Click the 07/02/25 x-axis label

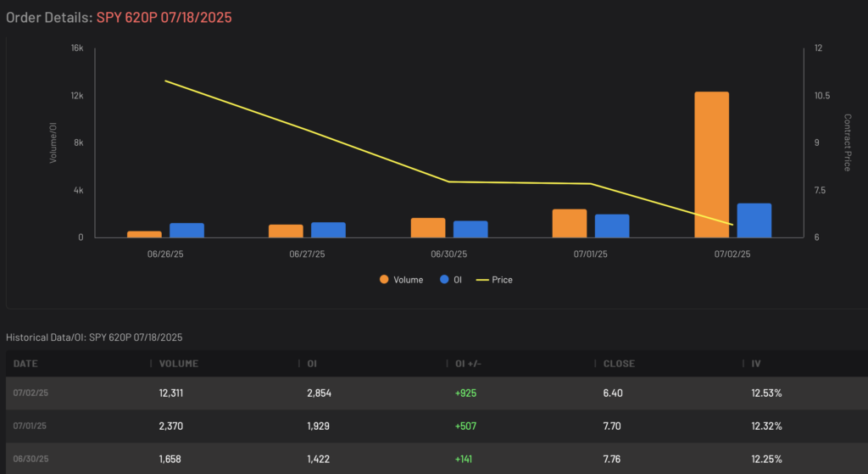click(x=732, y=254)
